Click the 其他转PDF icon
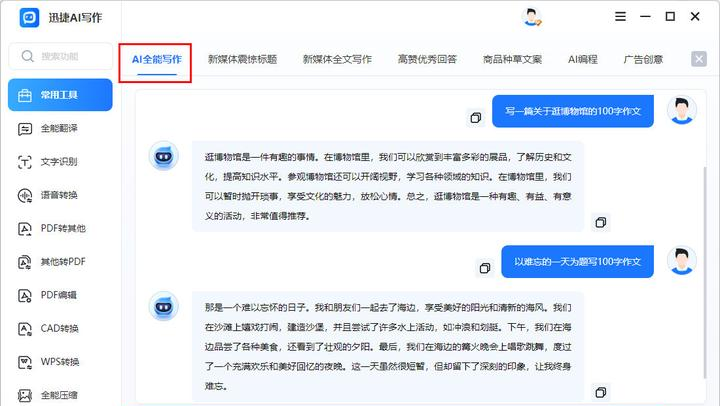The width and height of the screenshot is (720, 406). click(x=25, y=262)
